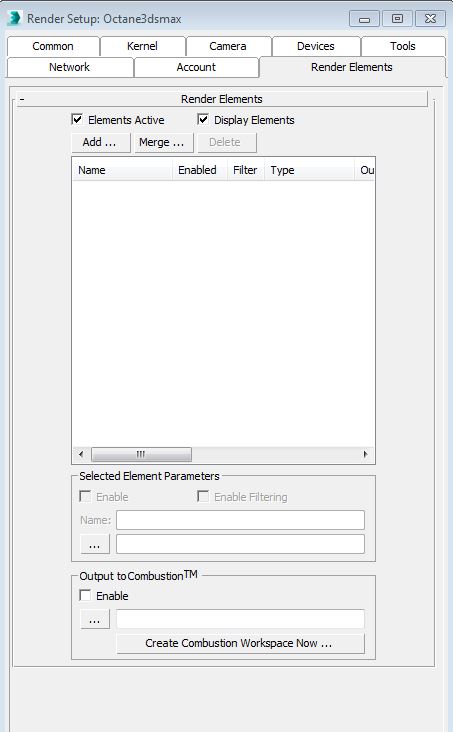Viewport: 453px width, 732px height.
Task: Minimize the Render Setup window
Action: tap(364, 19)
